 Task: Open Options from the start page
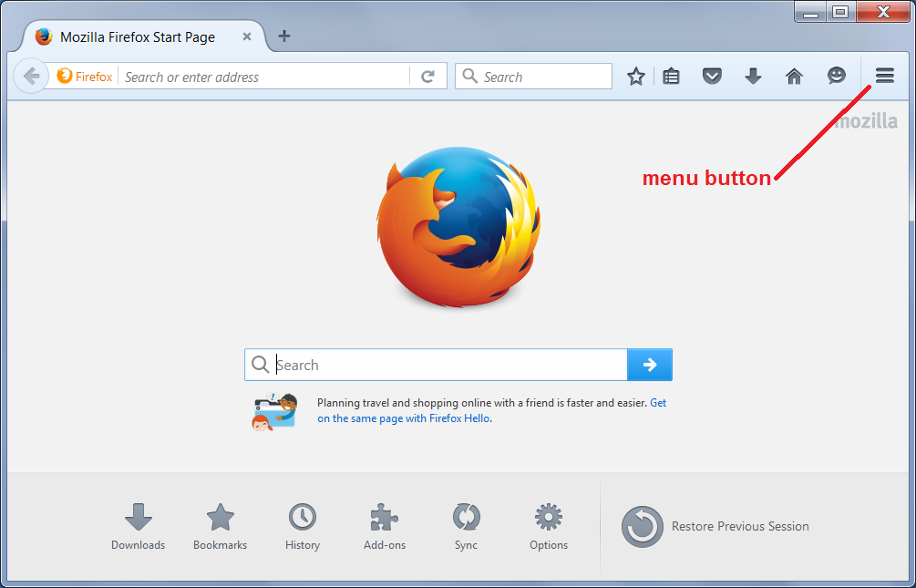pyautogui.click(x=549, y=527)
